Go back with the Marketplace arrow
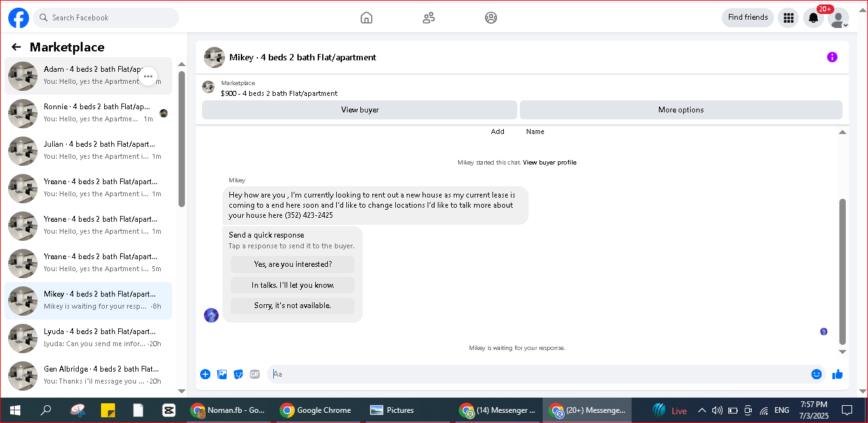The height and width of the screenshot is (423, 868). click(17, 47)
